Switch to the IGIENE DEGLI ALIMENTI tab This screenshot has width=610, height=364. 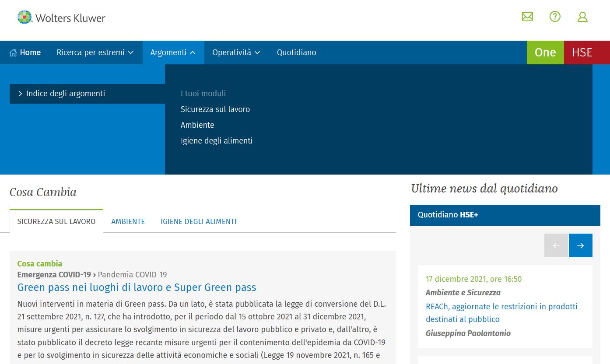198,221
